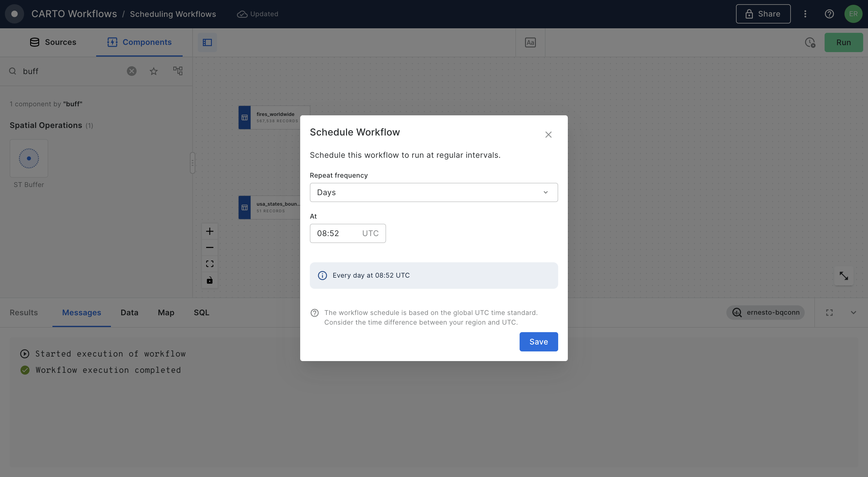Open the Repeat frequency Days dropdown
868x477 pixels.
pyautogui.click(x=433, y=192)
